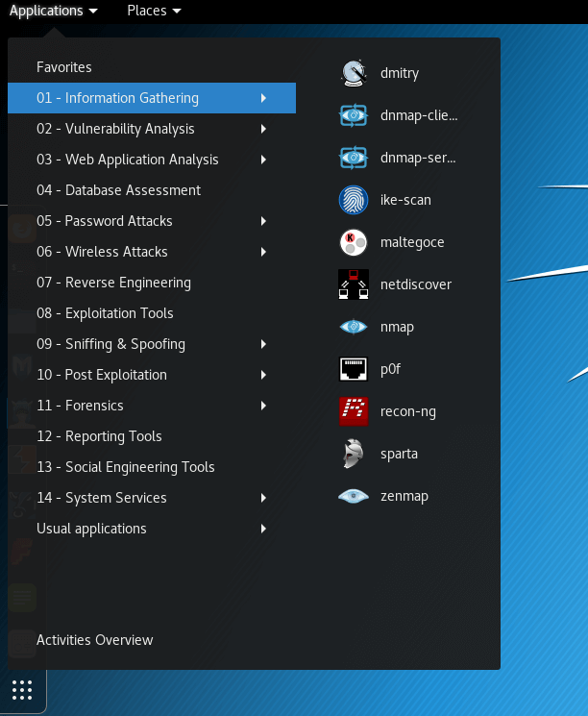This screenshot has width=588, height=716.
Task: Open the dnmap-client icon entry
Action: [x=354, y=115]
